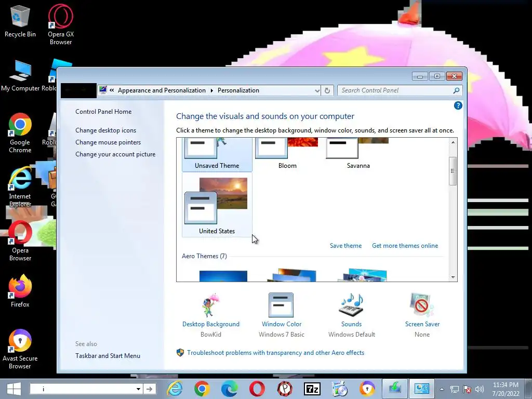532x399 pixels.
Task: Open Avast Secure Browser in the taskbar
Action: point(367,389)
